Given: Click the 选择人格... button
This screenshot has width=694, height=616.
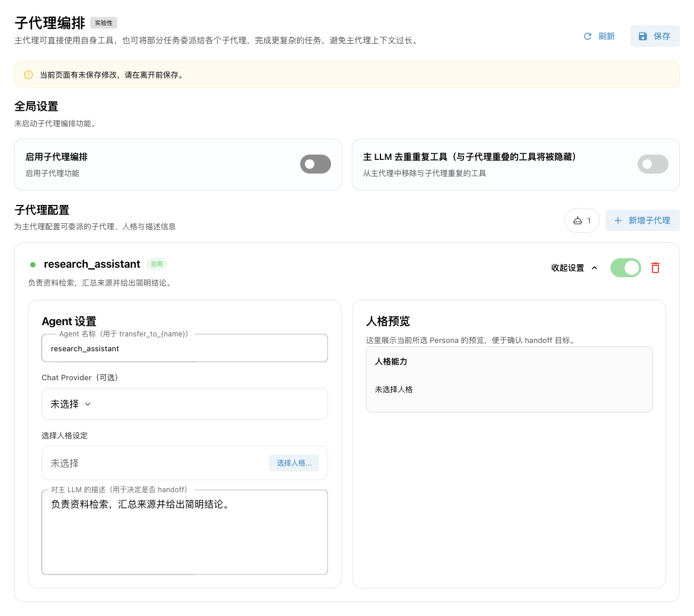Looking at the screenshot, I should [x=294, y=463].
